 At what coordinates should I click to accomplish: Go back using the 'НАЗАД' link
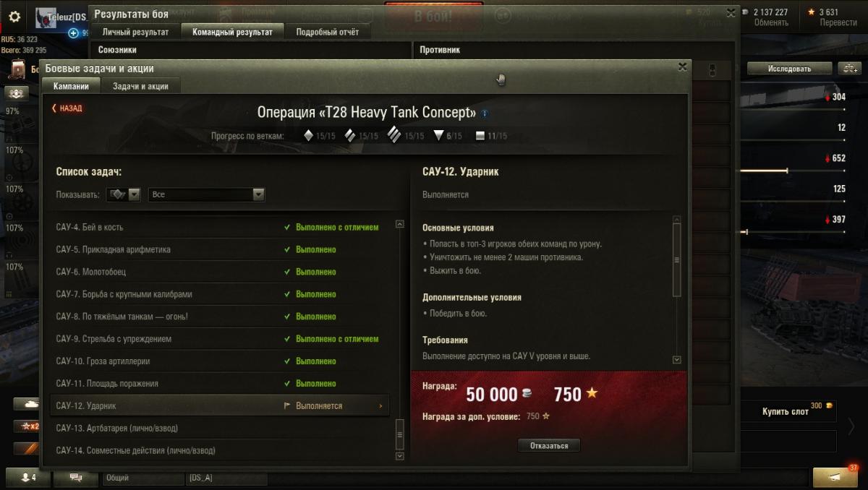pyautogui.click(x=67, y=108)
